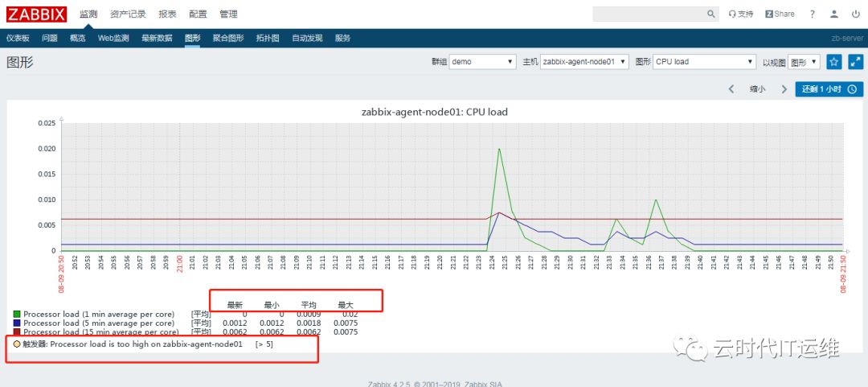Open the 以视图 view type dropdown
The height and width of the screenshot is (387, 868).
tap(805, 62)
